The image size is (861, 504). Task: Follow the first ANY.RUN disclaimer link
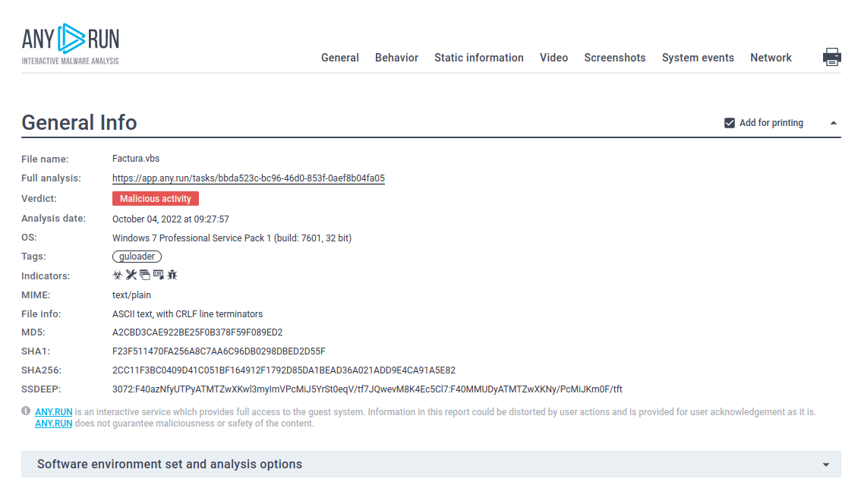coord(54,412)
